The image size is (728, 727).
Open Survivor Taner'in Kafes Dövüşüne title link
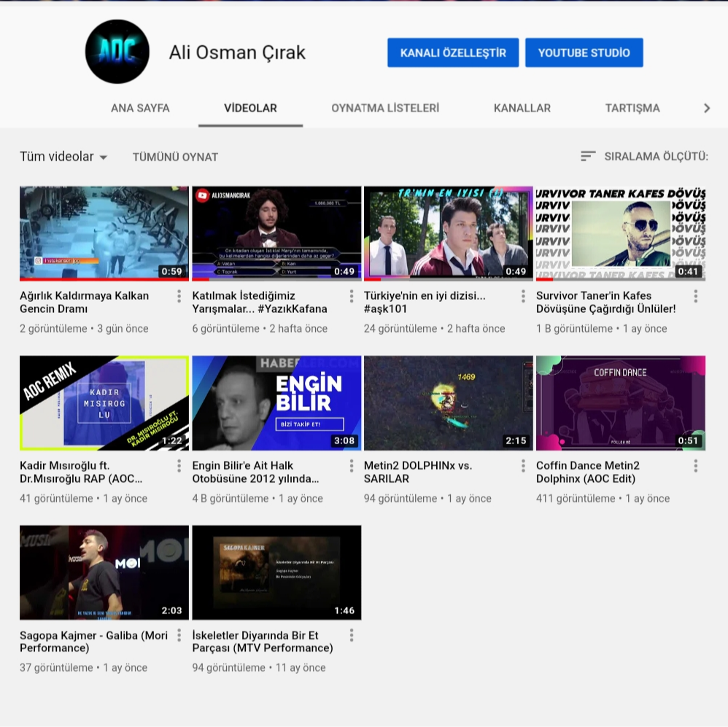[606, 302]
